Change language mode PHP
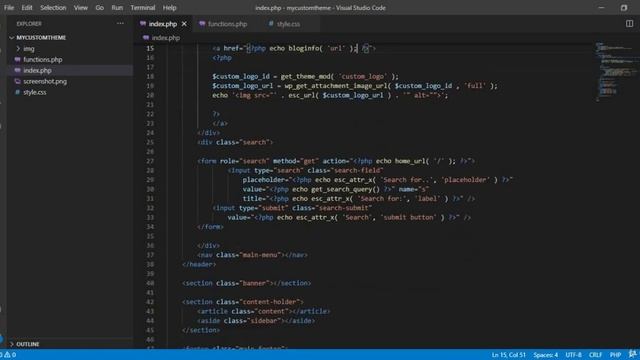640x360 pixels. pyautogui.click(x=615, y=355)
